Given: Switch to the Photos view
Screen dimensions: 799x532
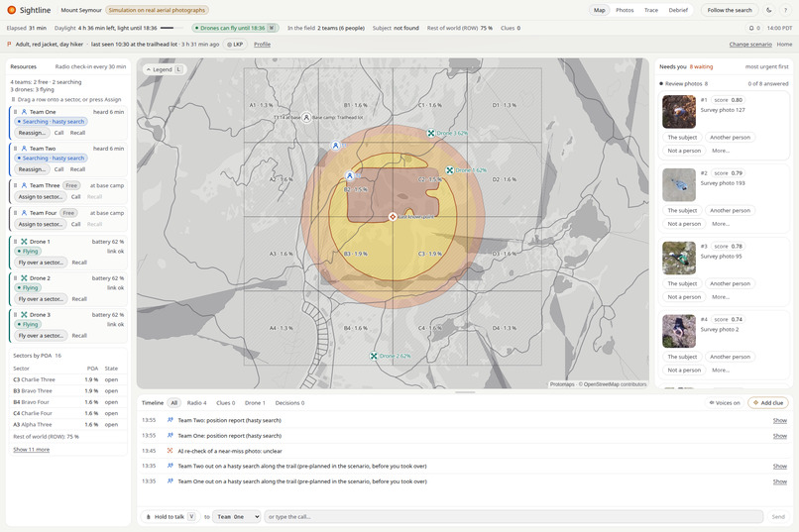Looking at the screenshot, I should (625, 10).
